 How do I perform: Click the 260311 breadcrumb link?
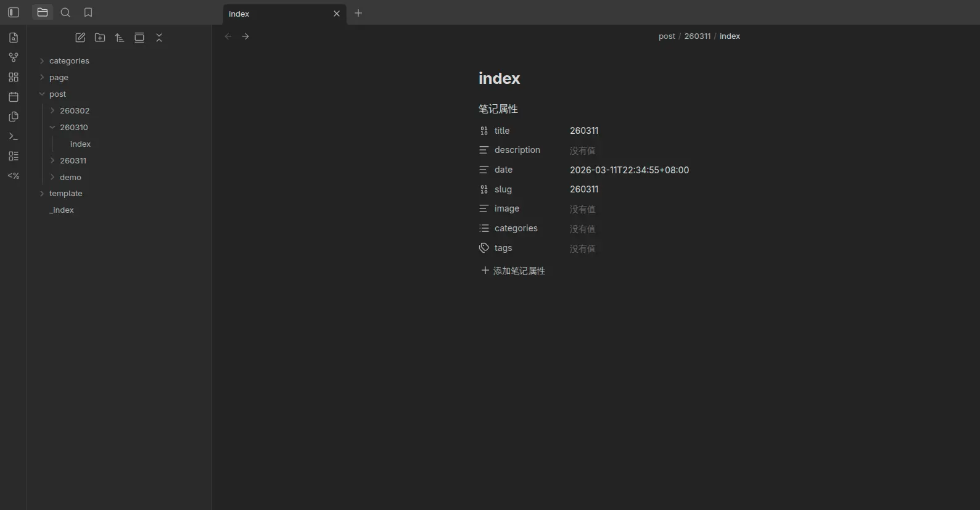tap(697, 36)
